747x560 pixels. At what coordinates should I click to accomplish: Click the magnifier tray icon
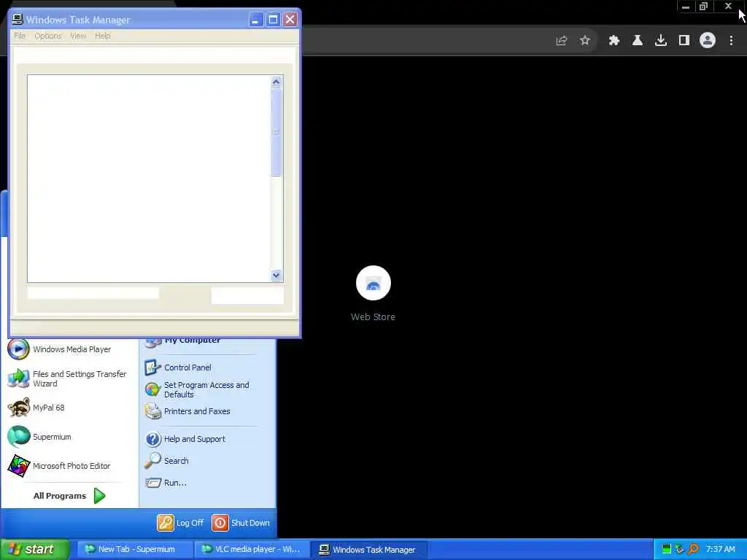tap(693, 549)
